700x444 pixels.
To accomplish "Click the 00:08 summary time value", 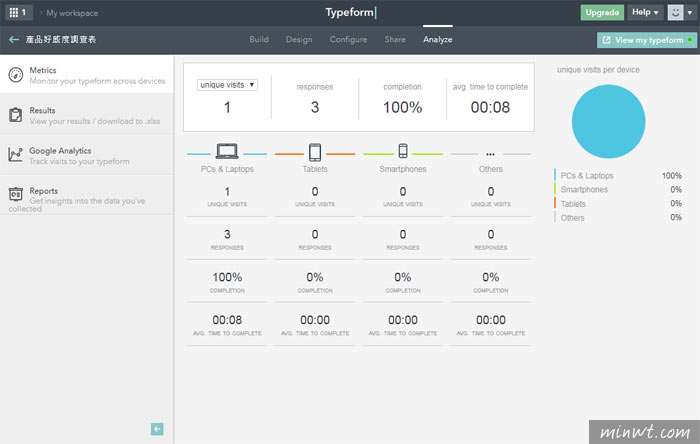I will 490,107.
